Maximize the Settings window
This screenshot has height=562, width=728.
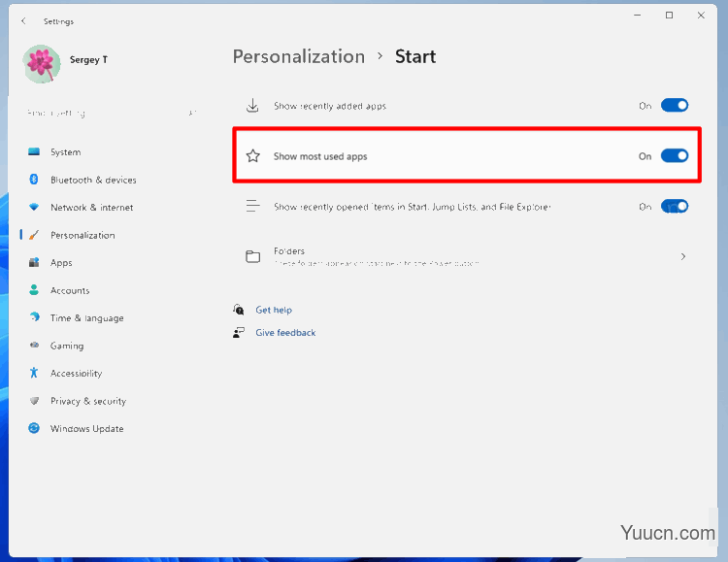click(x=669, y=16)
